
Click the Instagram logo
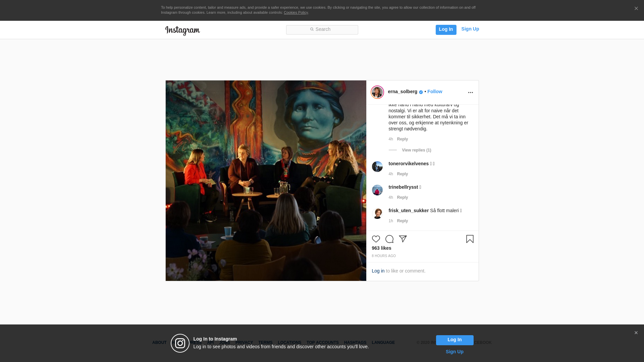coord(182,31)
